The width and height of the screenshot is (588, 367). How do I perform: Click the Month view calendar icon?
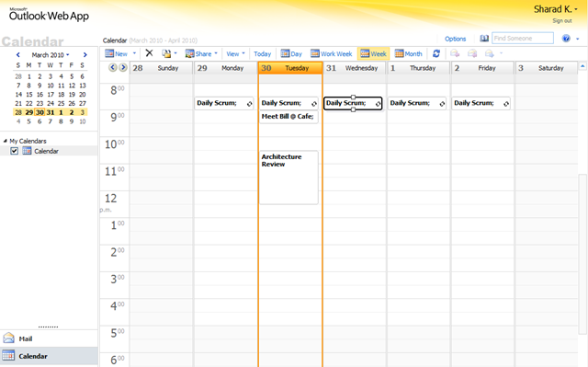399,53
